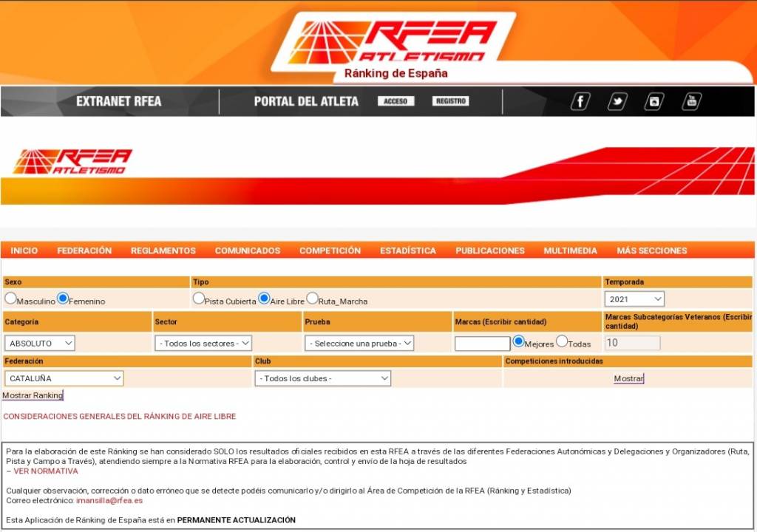
Task: Choose the Pista Cubierta option
Action: coord(199,299)
